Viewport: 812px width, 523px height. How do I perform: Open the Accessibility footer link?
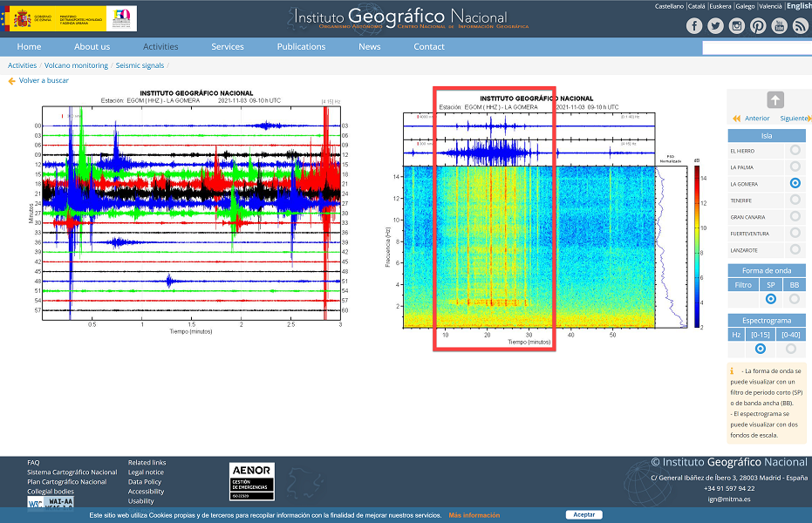(146, 492)
